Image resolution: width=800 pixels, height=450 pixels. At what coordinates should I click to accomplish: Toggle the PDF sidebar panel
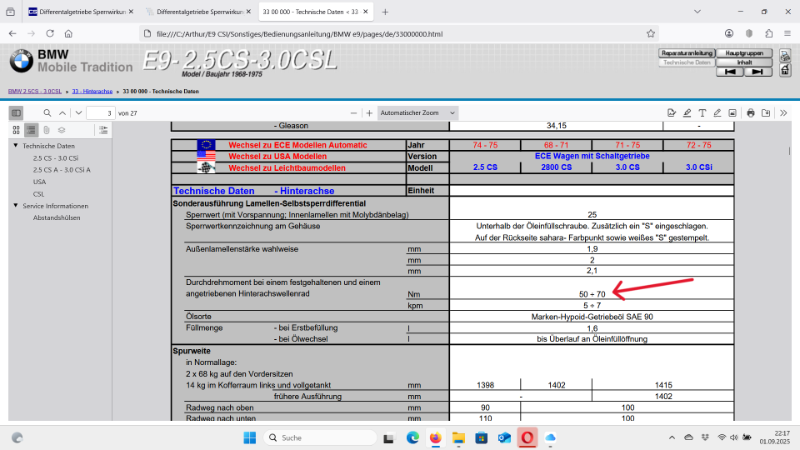pyautogui.click(x=16, y=113)
